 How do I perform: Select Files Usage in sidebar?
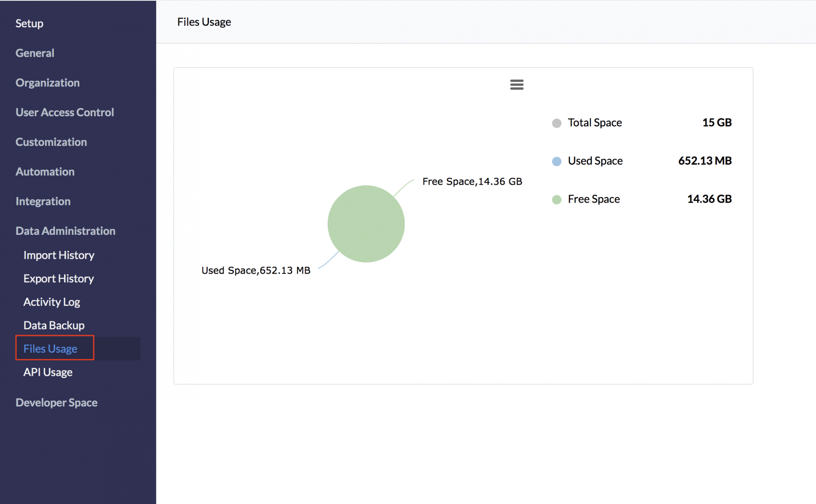point(50,349)
